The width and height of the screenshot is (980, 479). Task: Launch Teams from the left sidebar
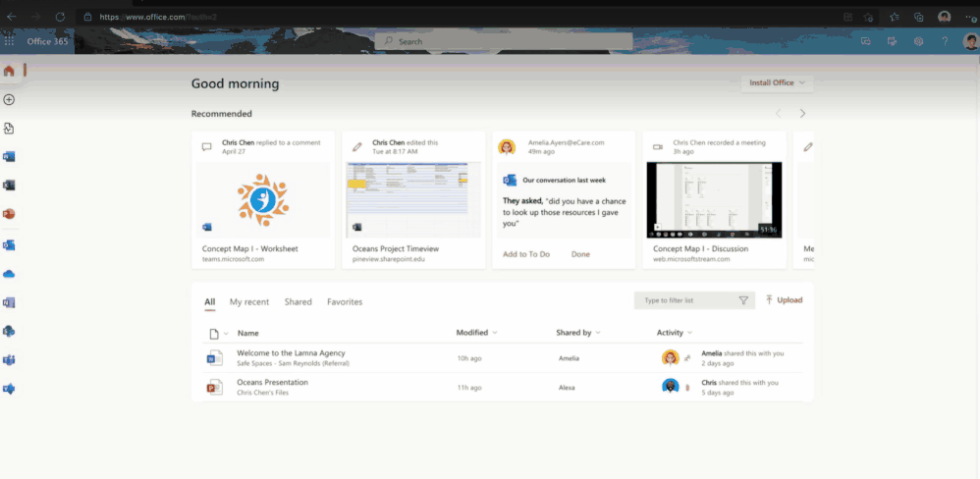9,360
